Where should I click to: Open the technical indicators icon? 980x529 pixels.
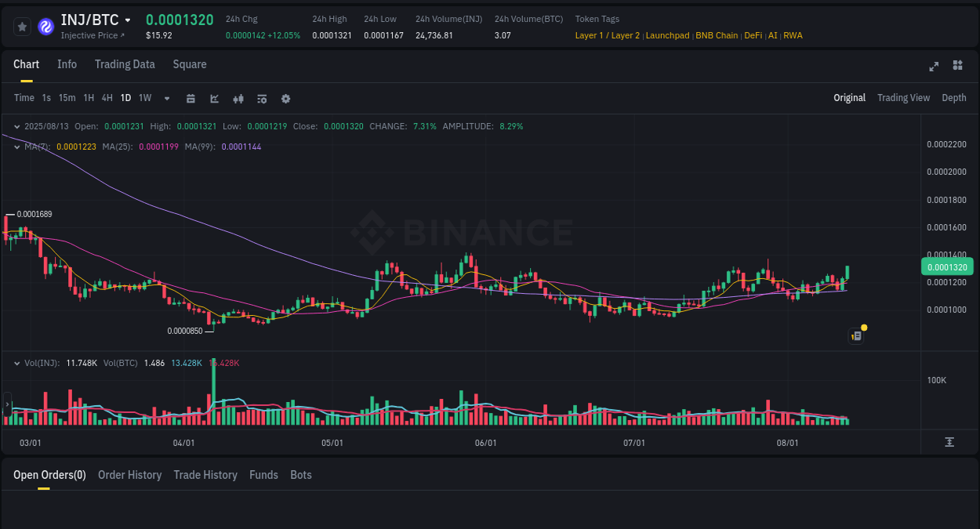[x=262, y=98]
